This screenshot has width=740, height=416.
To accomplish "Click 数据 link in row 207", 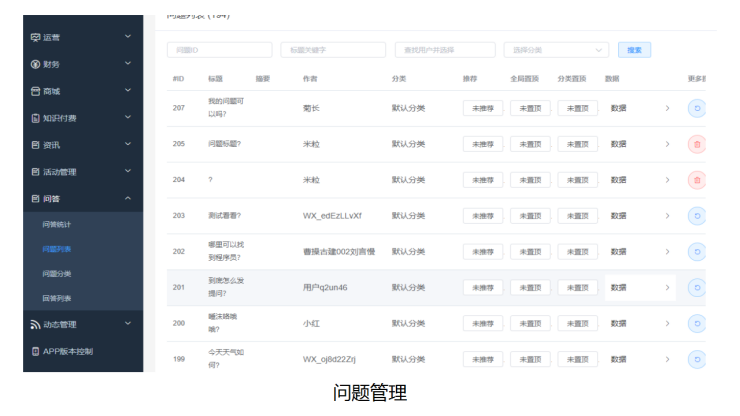I will coord(618,108).
